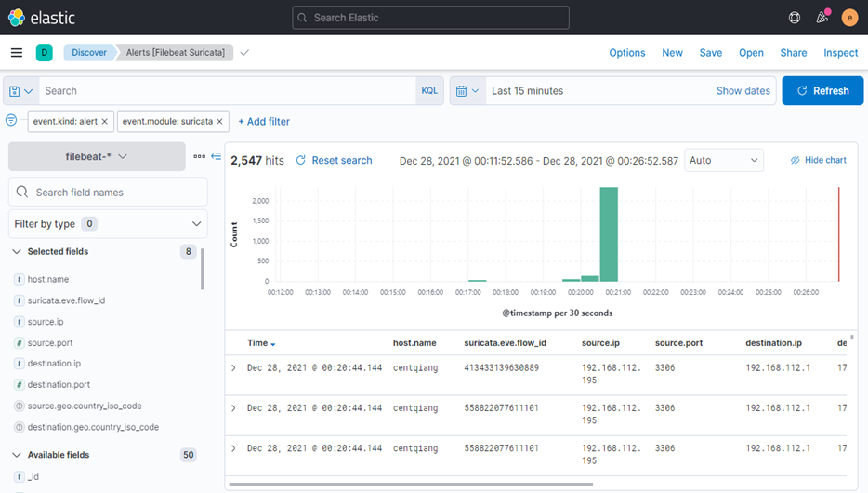
Task: Open the filebeat-* index pattern selector
Action: 97,156
